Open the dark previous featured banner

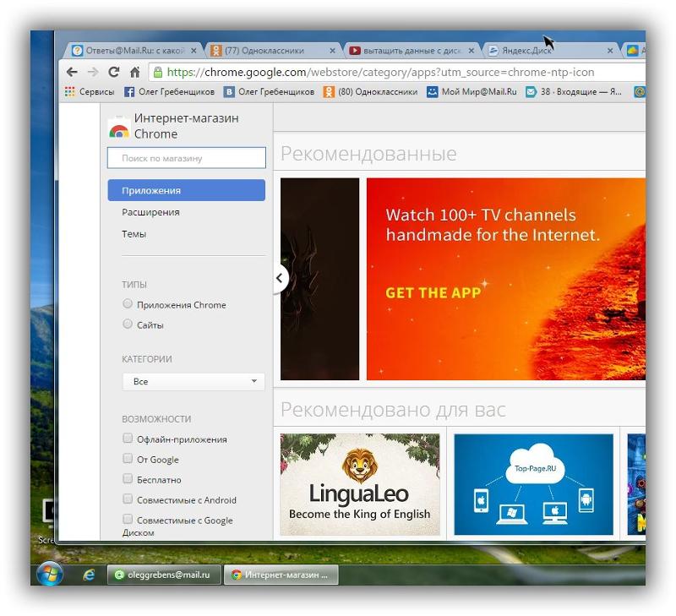coord(320,279)
